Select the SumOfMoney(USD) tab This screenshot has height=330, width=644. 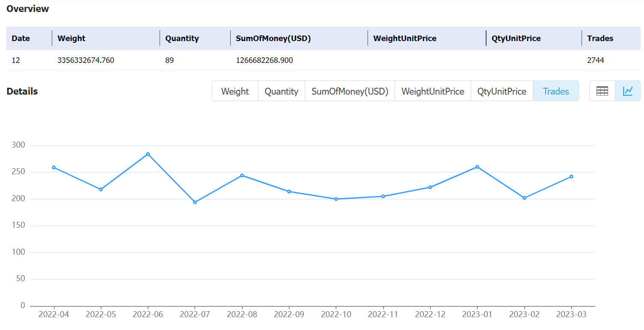(350, 91)
